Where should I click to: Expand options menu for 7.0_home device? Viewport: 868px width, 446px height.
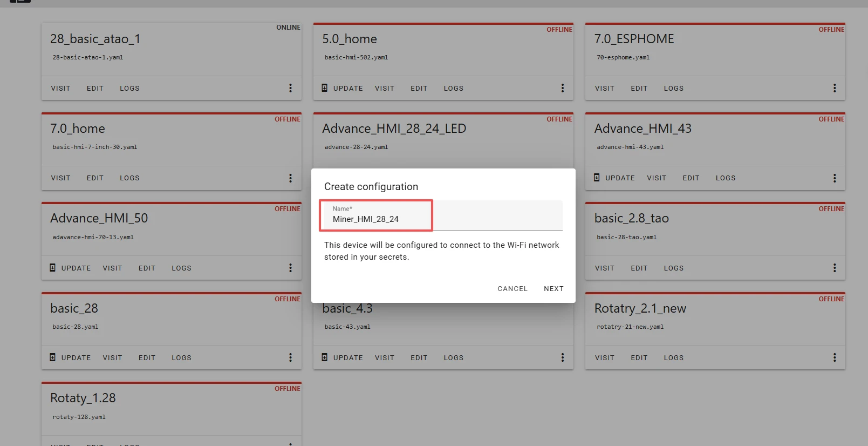tap(290, 178)
